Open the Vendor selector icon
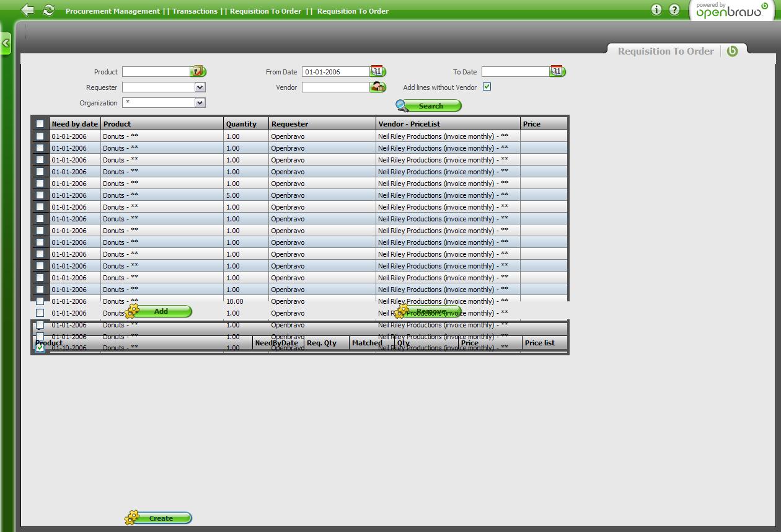Viewport: 781px width, 532px height. (x=378, y=87)
